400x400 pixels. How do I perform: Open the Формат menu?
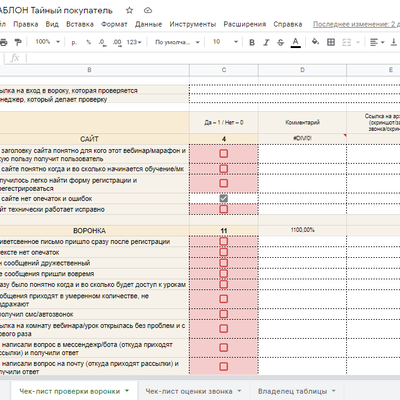(x=114, y=24)
